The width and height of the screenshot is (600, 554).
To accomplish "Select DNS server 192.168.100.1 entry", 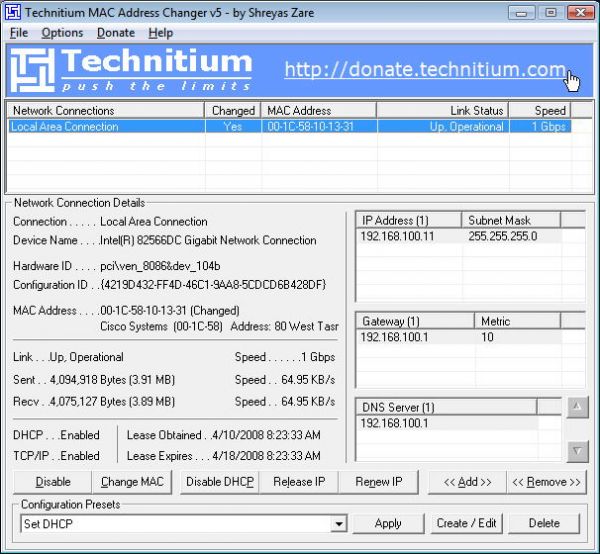I will tap(394, 423).
